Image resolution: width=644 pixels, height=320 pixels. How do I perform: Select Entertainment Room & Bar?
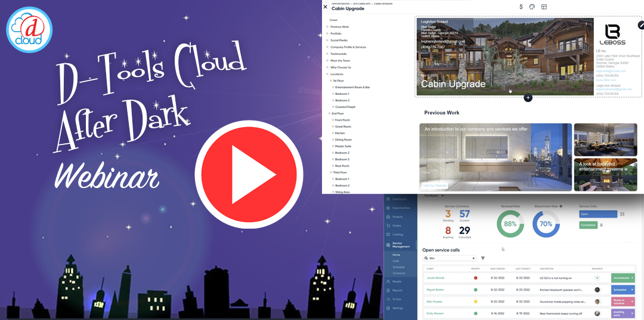(352, 87)
